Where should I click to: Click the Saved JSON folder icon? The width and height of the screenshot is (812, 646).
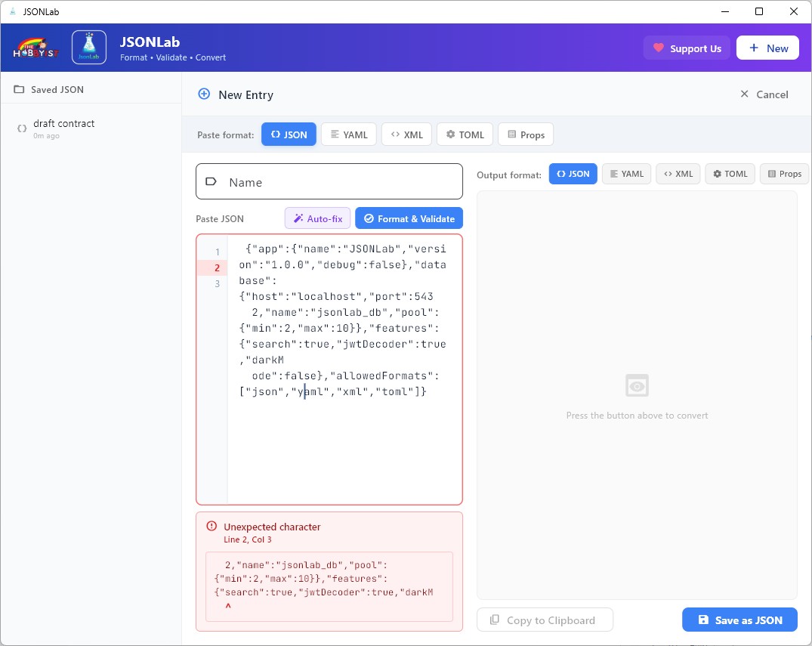point(19,89)
